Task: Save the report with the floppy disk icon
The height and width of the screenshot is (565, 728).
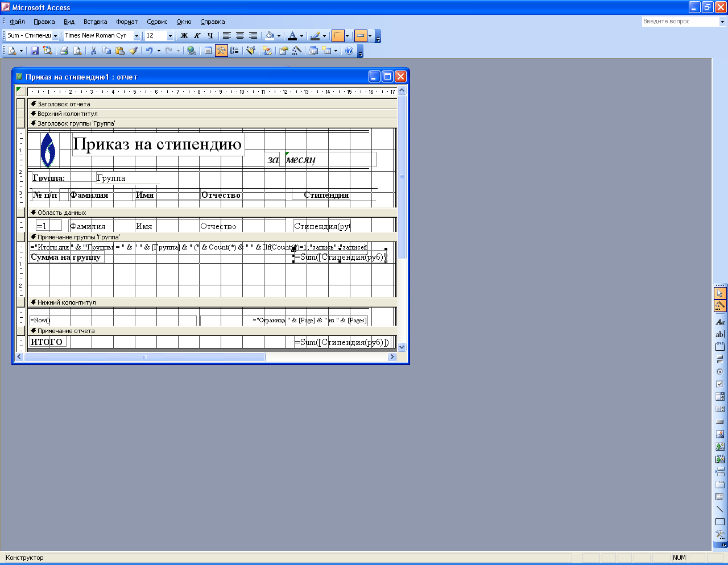Action: (35, 51)
